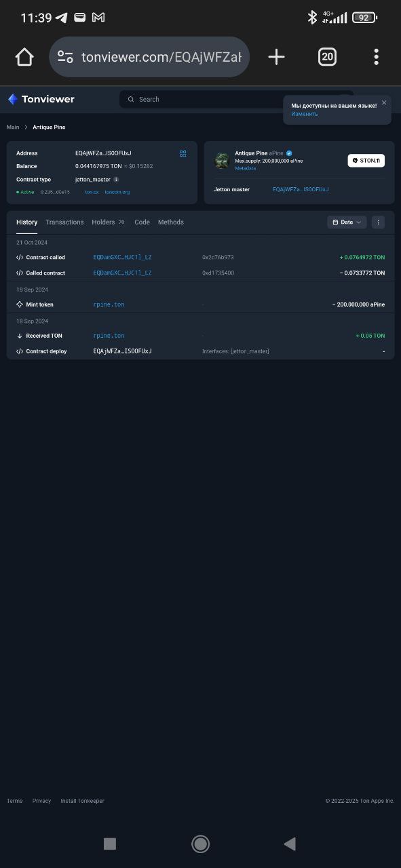
Task: Open a new tab with plus icon
Action: click(276, 57)
